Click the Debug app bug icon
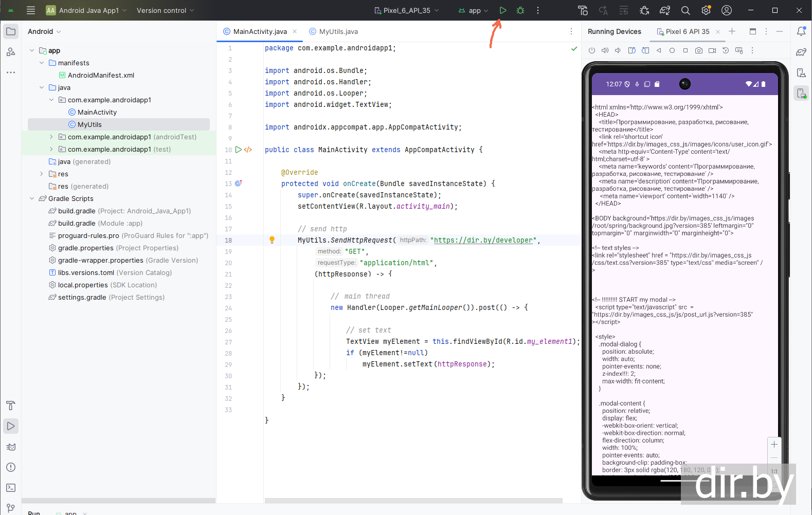 point(520,10)
